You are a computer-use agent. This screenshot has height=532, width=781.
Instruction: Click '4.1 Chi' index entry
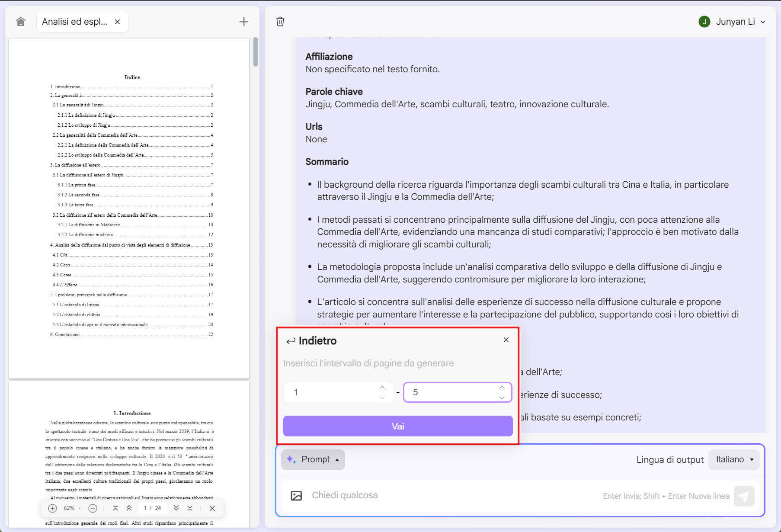(133, 255)
